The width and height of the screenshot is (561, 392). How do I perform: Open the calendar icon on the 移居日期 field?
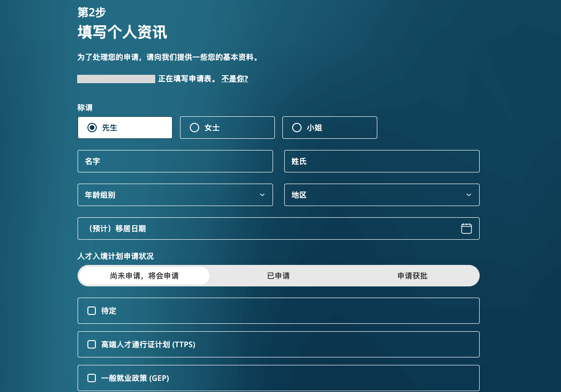466,228
